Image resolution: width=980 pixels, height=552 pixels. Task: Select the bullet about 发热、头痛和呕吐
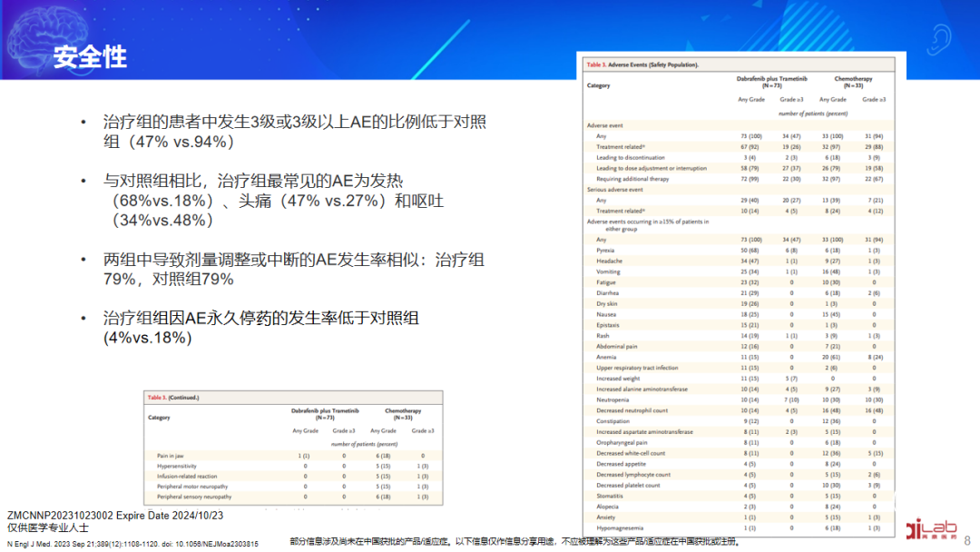pos(274,201)
